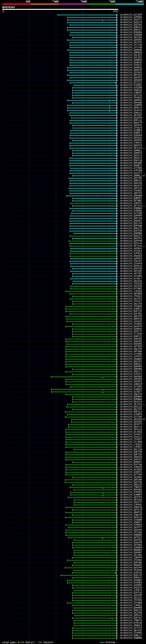Select the UniRef100_Q8LPV8 label
Viewport: 146px width, 644px height.
[x=131, y=316]
